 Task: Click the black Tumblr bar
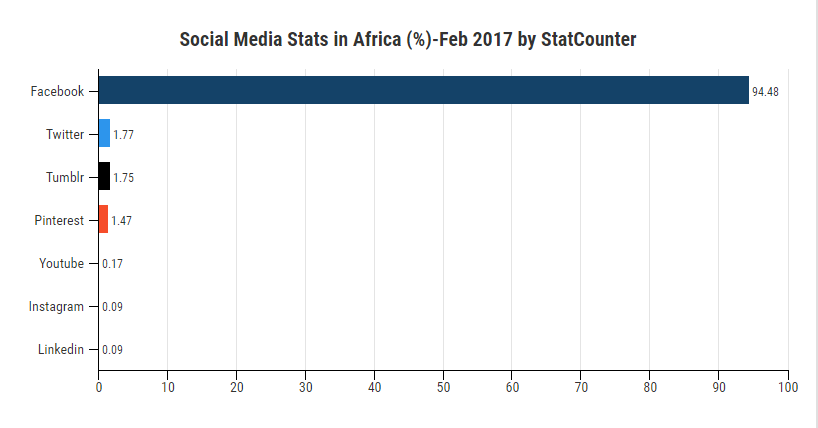pos(104,176)
